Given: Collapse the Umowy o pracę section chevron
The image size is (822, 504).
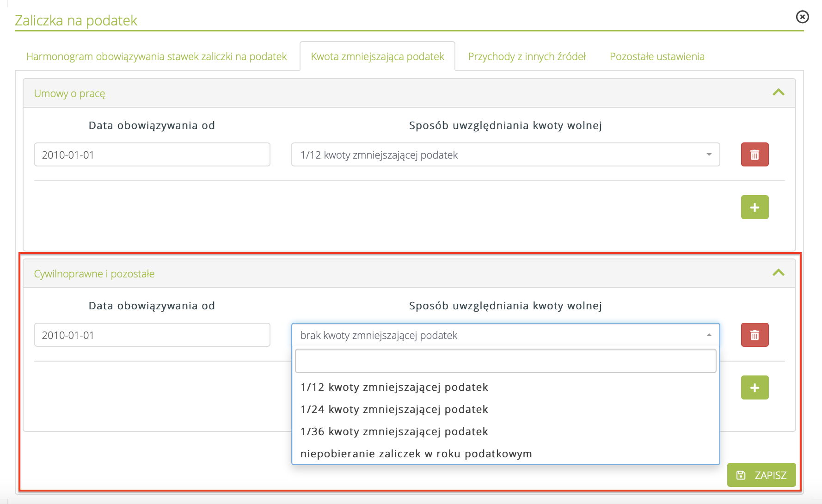Looking at the screenshot, I should [x=778, y=92].
